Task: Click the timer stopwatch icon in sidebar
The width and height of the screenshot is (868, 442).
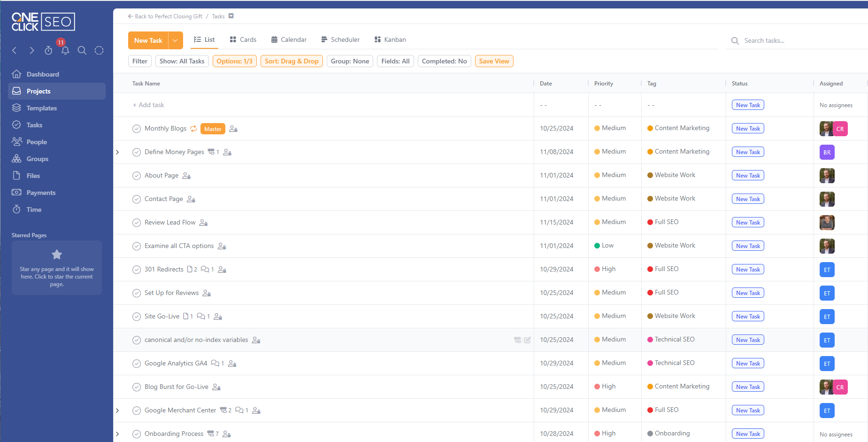Action: [x=48, y=51]
